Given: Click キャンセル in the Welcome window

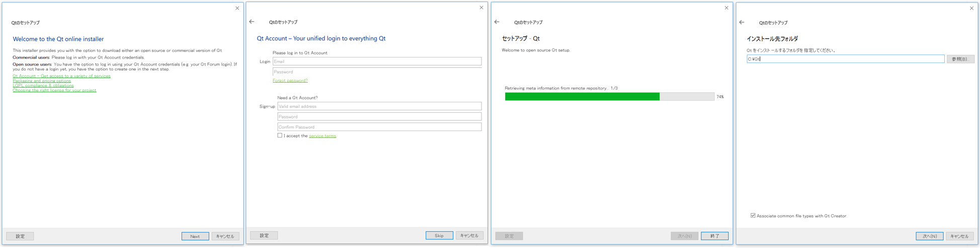Looking at the screenshot, I should (225, 236).
